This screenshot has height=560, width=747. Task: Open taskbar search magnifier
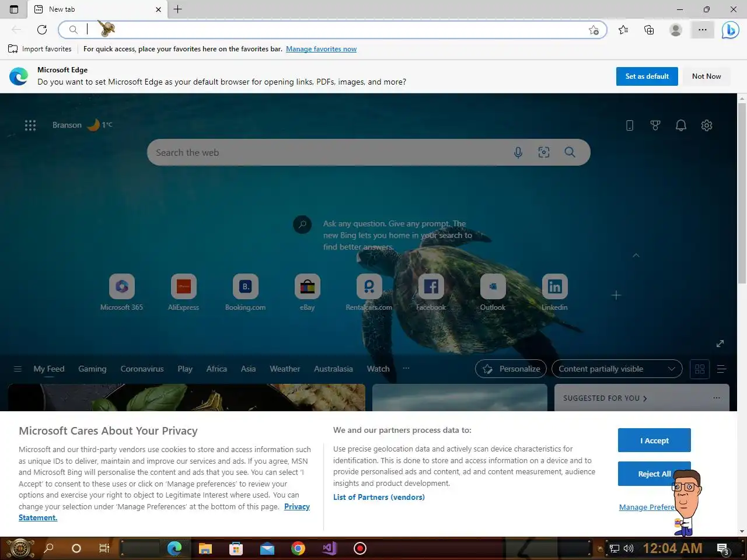pos(49,548)
